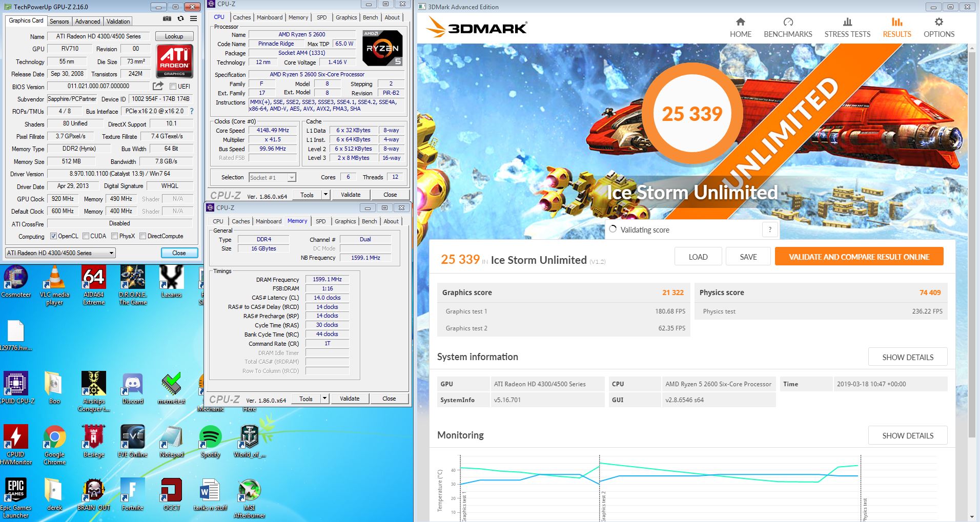
Task: Open the GPU-Z hamburger menu icon
Action: pyautogui.click(x=193, y=18)
